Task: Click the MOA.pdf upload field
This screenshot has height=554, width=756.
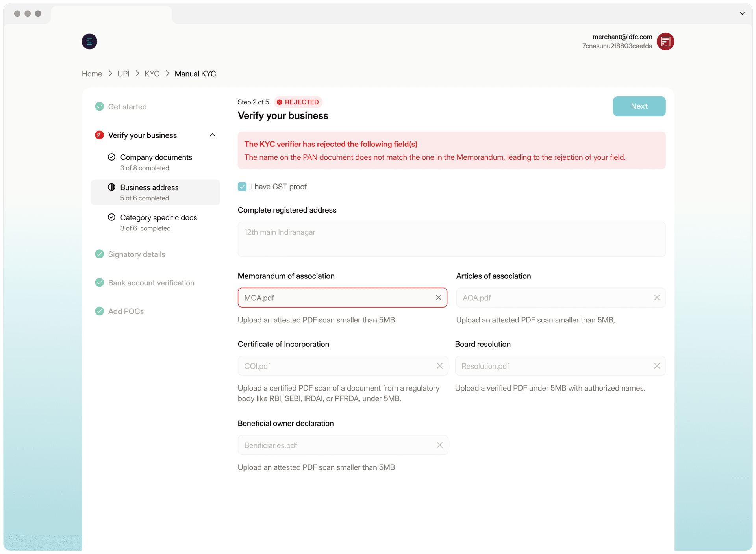Action: tap(342, 298)
